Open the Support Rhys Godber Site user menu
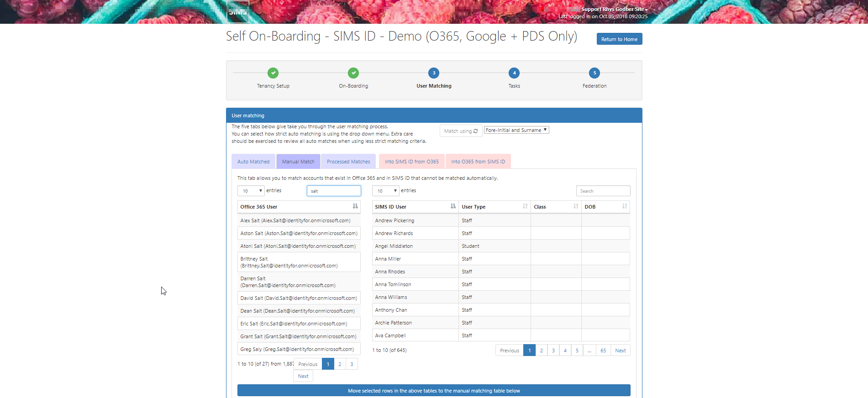This screenshot has width=868, height=398. click(x=614, y=9)
